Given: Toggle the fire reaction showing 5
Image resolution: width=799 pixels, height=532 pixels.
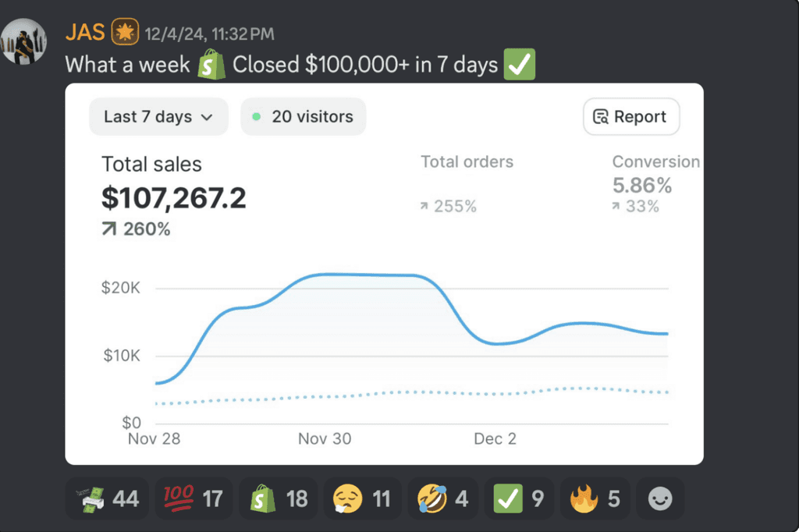Looking at the screenshot, I should pyautogui.click(x=595, y=499).
